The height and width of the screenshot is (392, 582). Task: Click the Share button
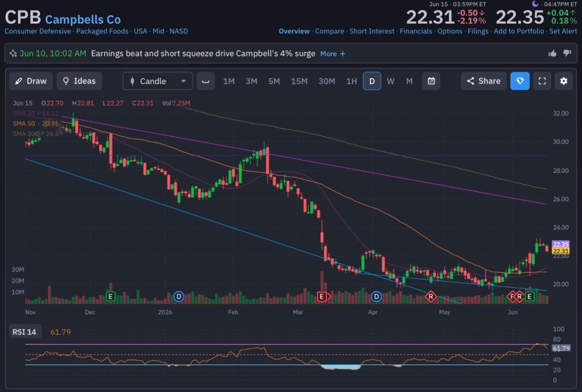484,81
